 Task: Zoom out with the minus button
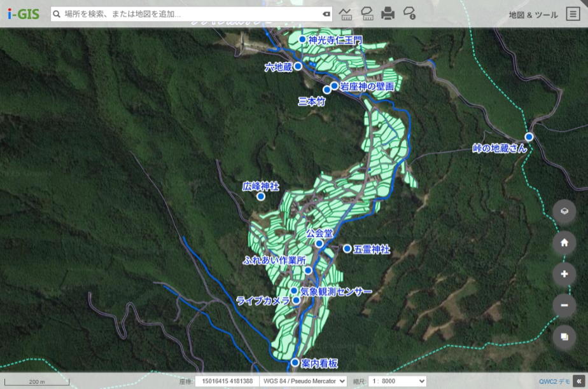pyautogui.click(x=564, y=306)
